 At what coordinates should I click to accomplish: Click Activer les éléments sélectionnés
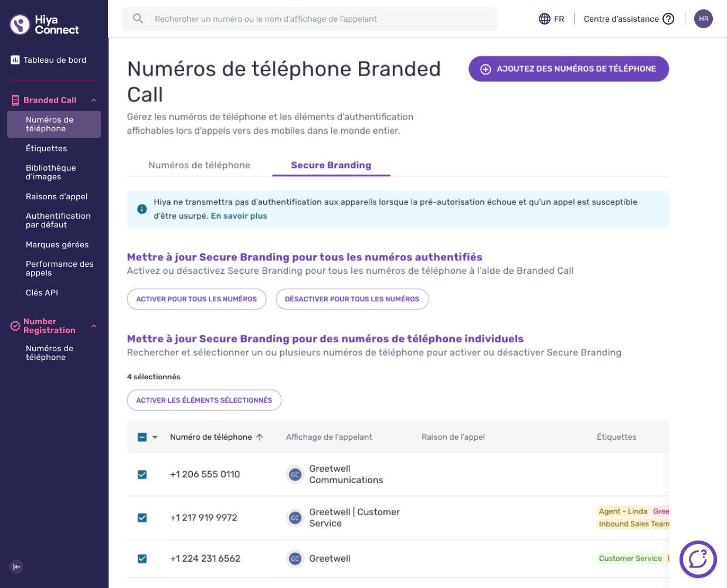pos(204,400)
